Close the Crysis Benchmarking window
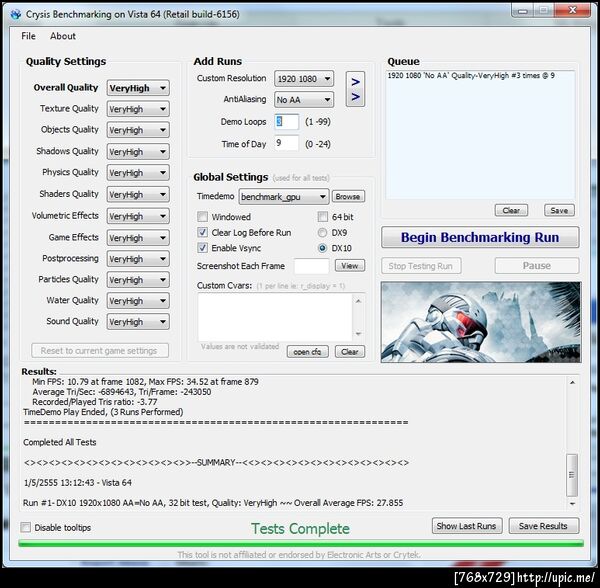Screen dimensions: 600x588 coord(572,10)
